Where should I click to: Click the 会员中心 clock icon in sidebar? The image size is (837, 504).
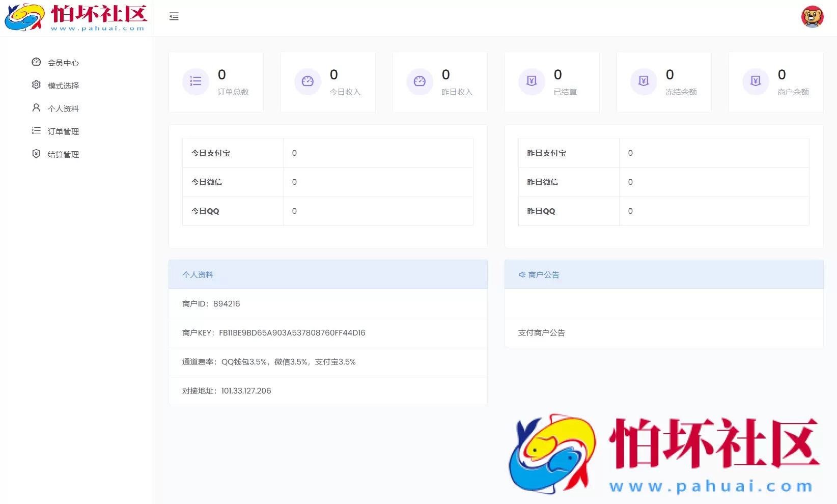(x=36, y=62)
